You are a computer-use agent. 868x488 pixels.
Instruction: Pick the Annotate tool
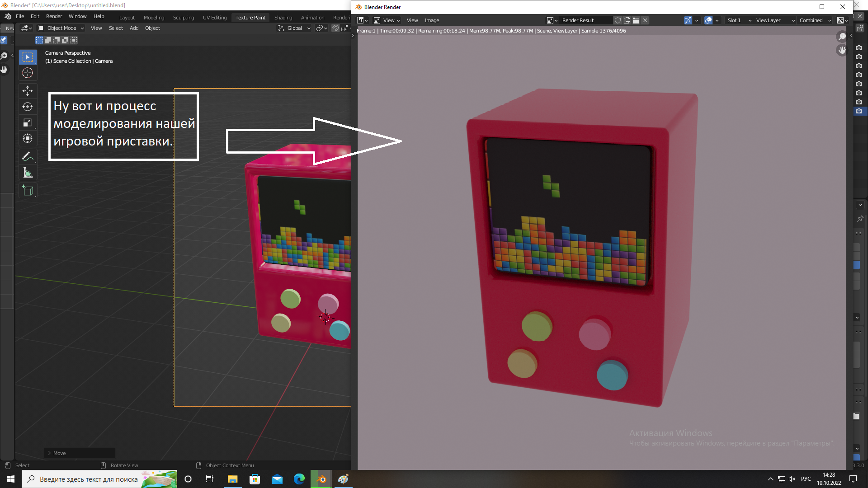tap(28, 156)
